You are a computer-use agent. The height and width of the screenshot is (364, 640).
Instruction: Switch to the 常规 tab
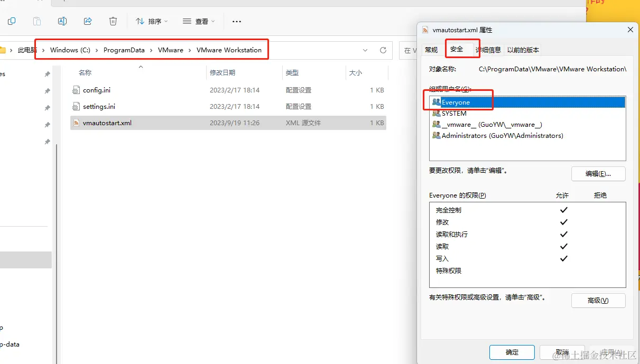[431, 50]
